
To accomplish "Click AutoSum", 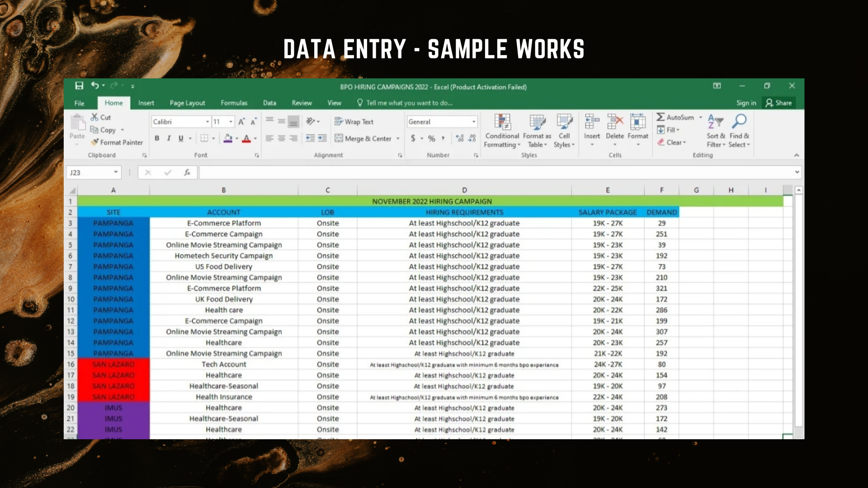I will (x=675, y=117).
